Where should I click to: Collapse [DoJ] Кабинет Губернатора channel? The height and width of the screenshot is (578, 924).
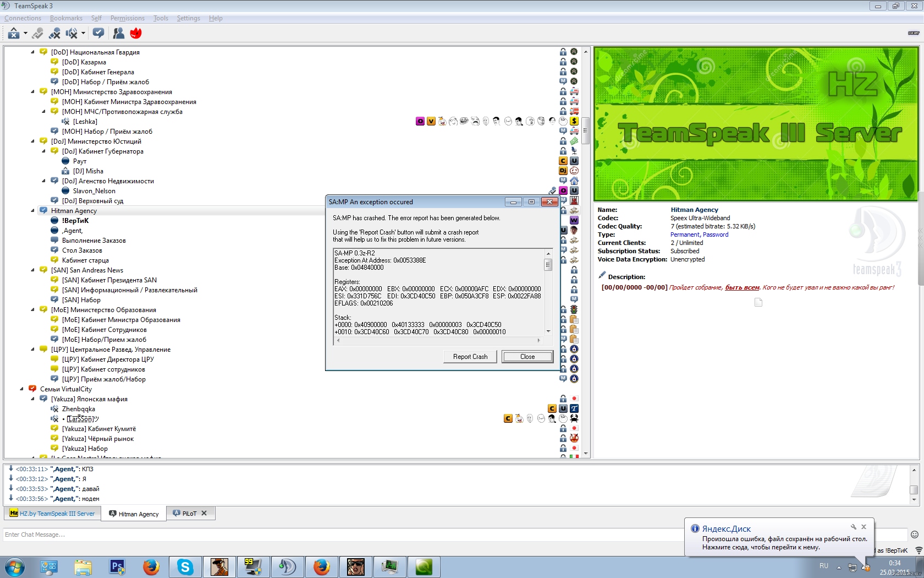click(x=43, y=151)
